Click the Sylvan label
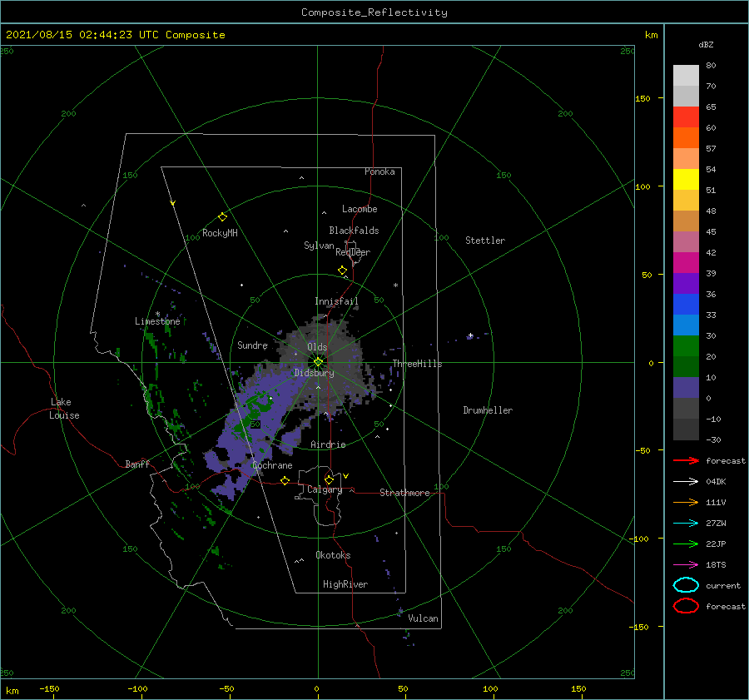 pos(319,246)
